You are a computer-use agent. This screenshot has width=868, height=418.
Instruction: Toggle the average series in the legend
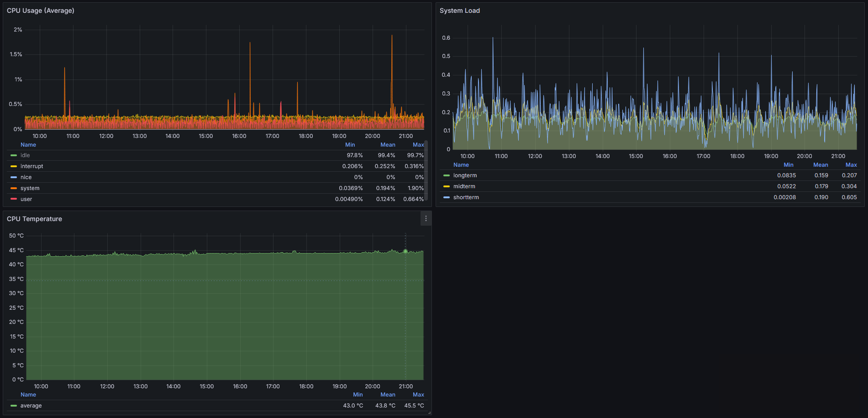point(31,406)
